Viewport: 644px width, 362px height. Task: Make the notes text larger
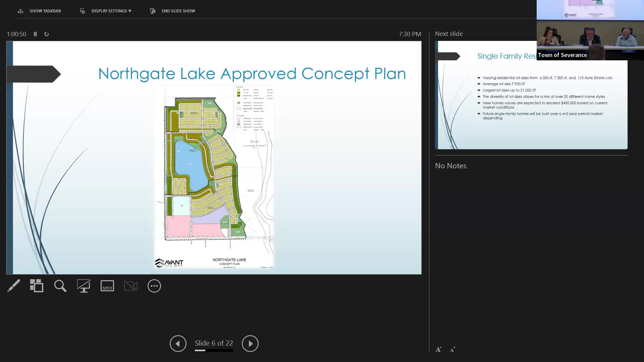point(438,350)
